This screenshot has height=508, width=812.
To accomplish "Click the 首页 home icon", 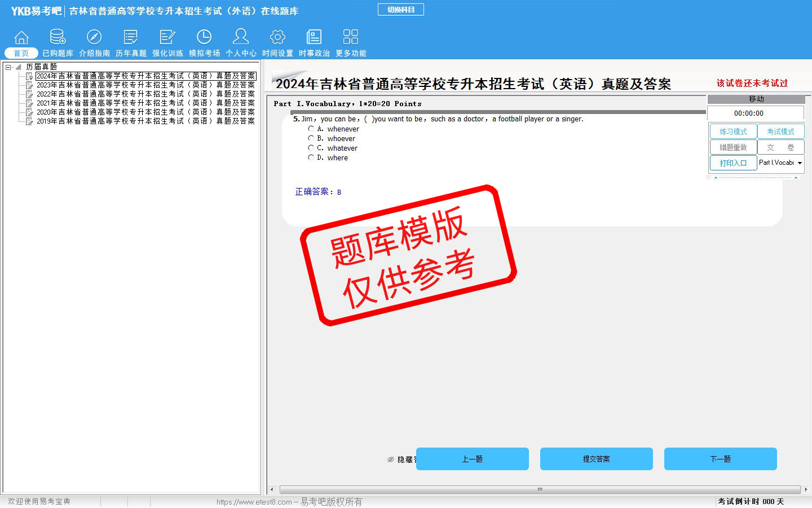I will (21, 38).
